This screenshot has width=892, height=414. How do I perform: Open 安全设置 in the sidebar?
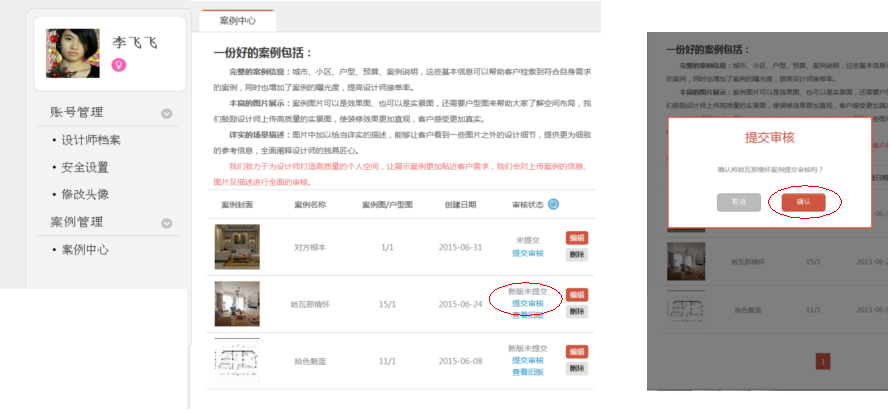coord(84,167)
